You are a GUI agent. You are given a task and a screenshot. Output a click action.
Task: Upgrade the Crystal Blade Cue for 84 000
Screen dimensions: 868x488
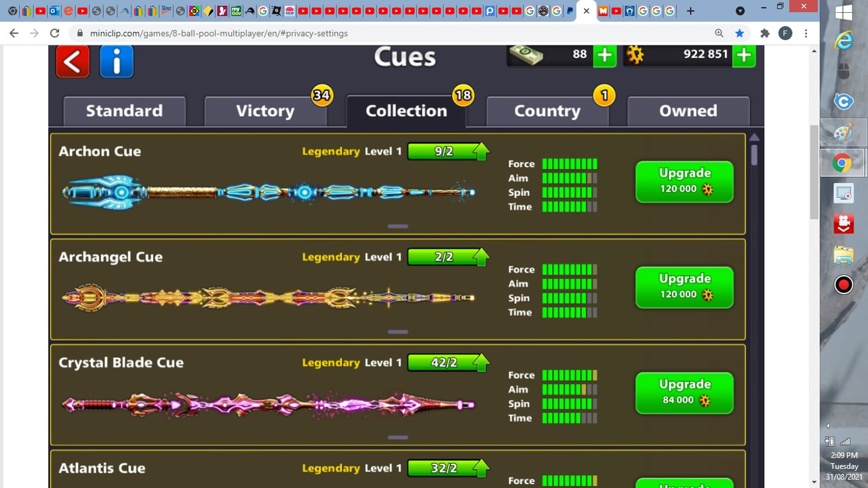[x=684, y=392]
